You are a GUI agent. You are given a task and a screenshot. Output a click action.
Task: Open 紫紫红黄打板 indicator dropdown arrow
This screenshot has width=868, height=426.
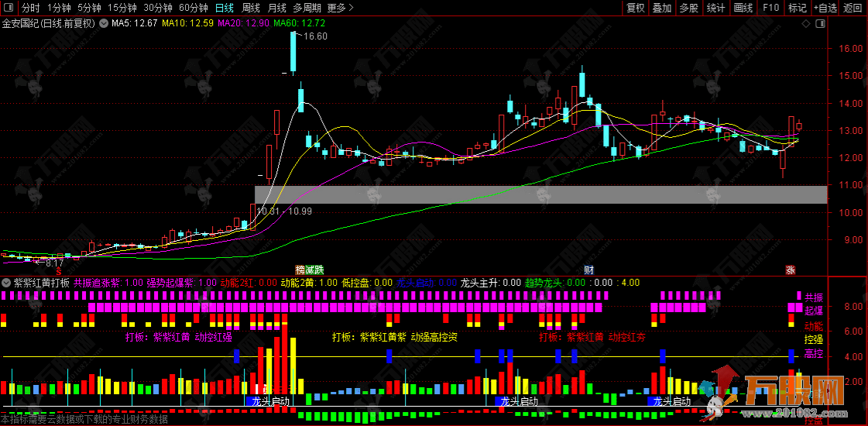pyautogui.click(x=6, y=283)
